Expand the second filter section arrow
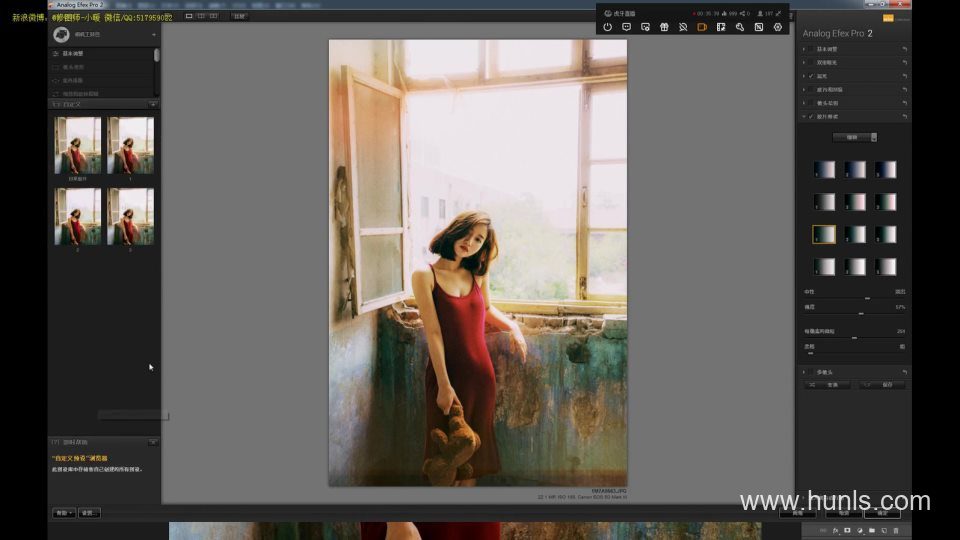The height and width of the screenshot is (540, 960). tap(804, 62)
